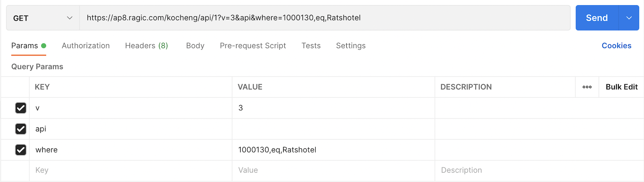Click the empty Key placeholder field
Viewport: 644px width, 182px height.
coord(130,170)
